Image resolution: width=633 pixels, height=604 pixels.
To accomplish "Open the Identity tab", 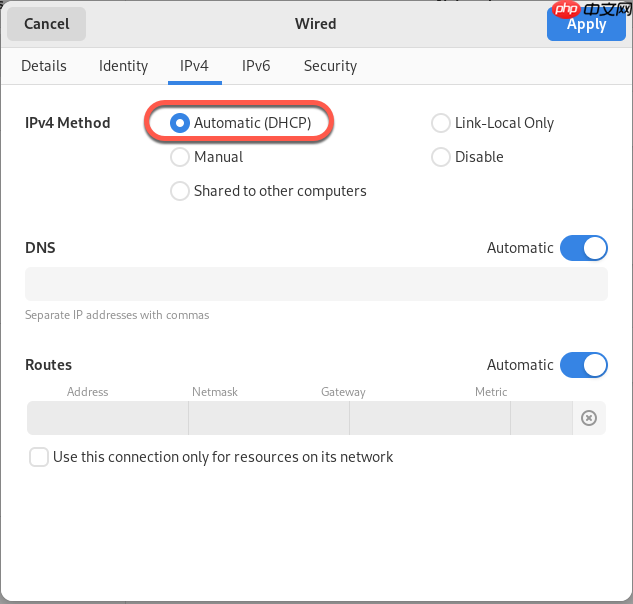I will coord(123,66).
